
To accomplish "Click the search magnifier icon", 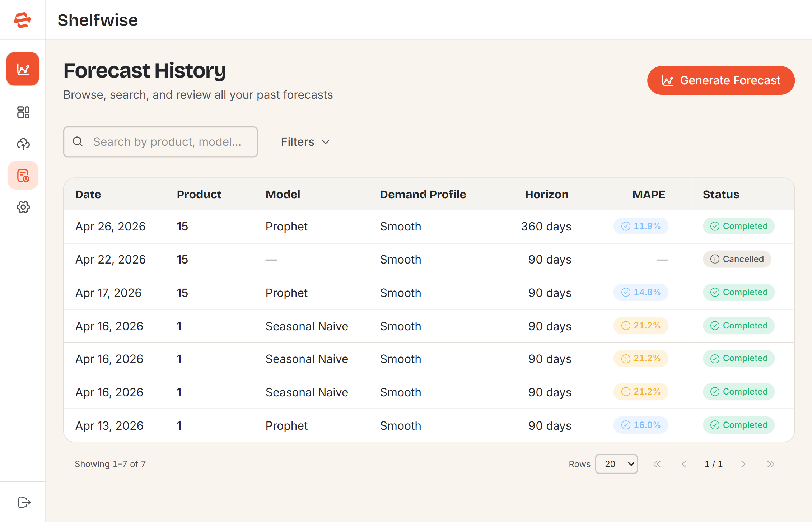I will [x=78, y=141].
